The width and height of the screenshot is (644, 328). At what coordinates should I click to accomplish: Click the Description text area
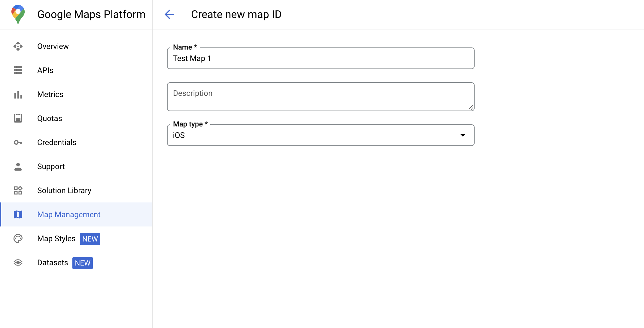321,97
